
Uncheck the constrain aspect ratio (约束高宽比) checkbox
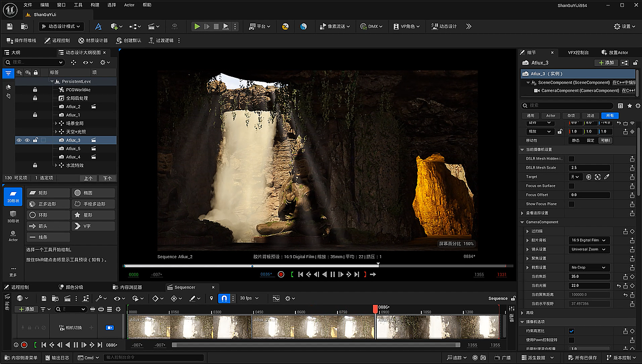click(571, 331)
